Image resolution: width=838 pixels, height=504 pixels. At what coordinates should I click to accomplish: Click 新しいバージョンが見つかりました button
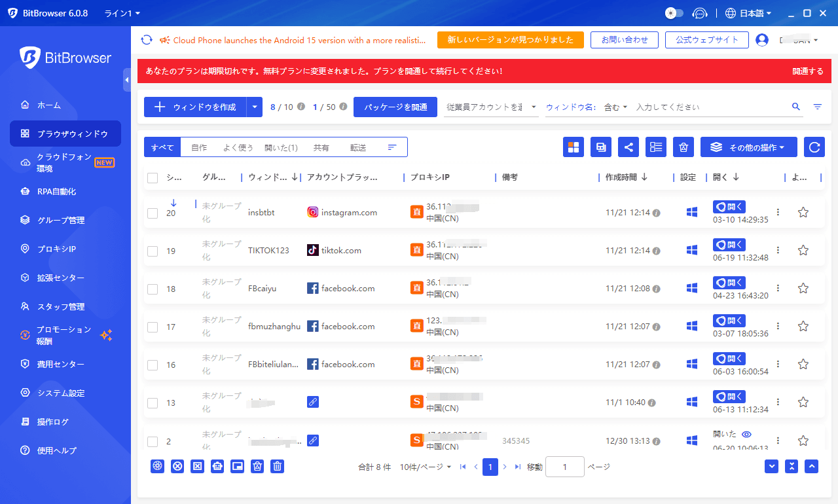coord(511,40)
